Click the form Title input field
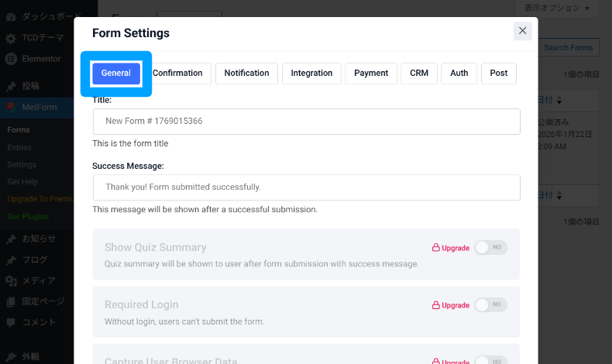This screenshot has width=612, height=364. (306, 122)
